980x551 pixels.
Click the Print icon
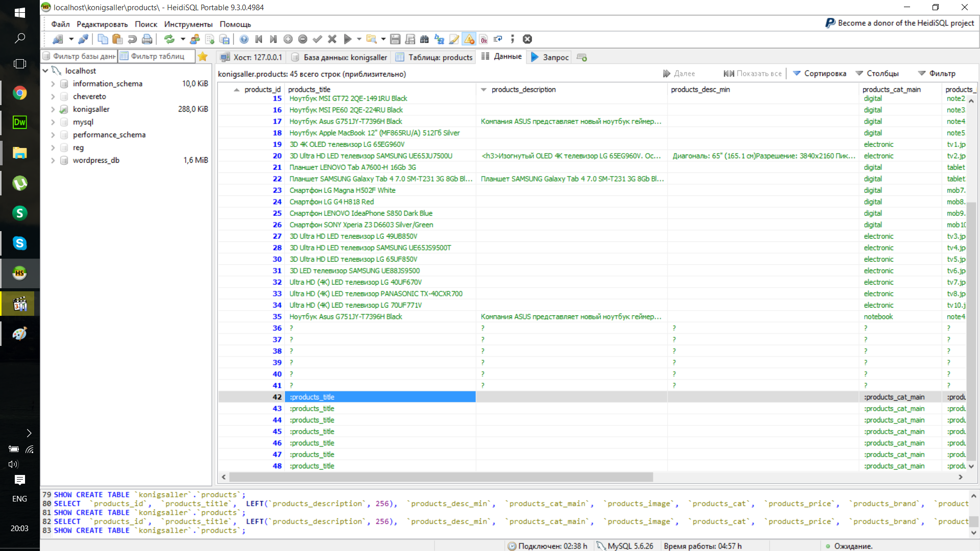(147, 39)
